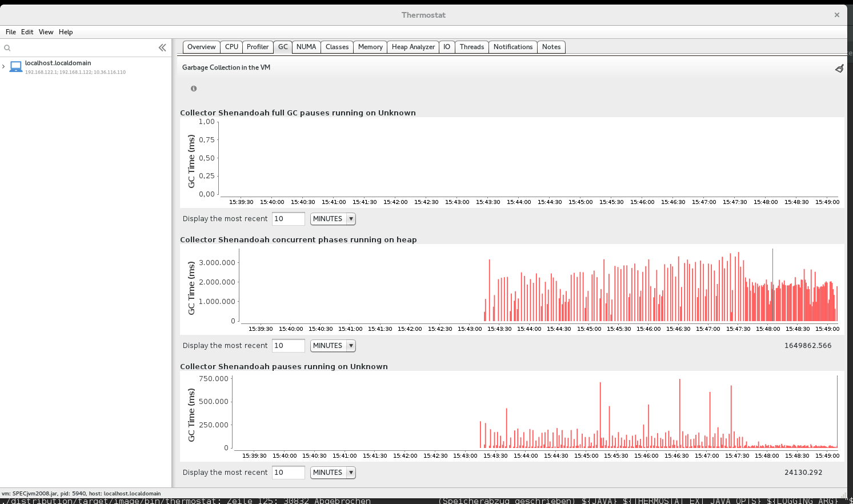Screen dimensions: 853x504
Task: Click the value 1649862.566
Action: pos(808,346)
